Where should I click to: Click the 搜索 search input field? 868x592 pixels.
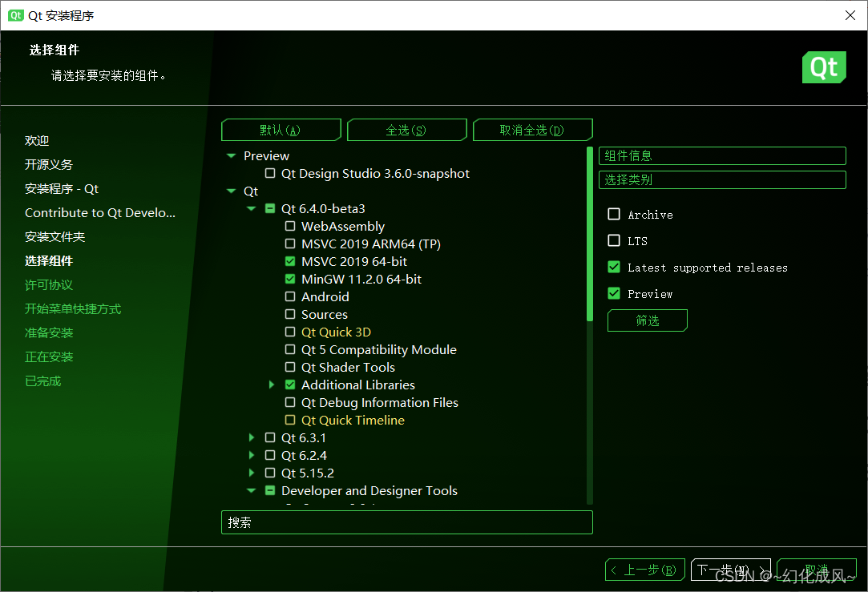(406, 522)
